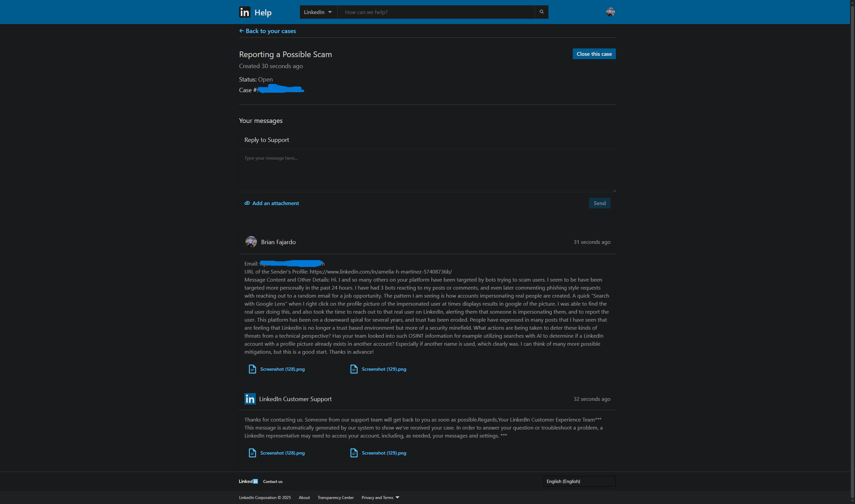Screen dimensions: 855x504
Task: Click the sender's profile URL text
Action: [381, 272]
